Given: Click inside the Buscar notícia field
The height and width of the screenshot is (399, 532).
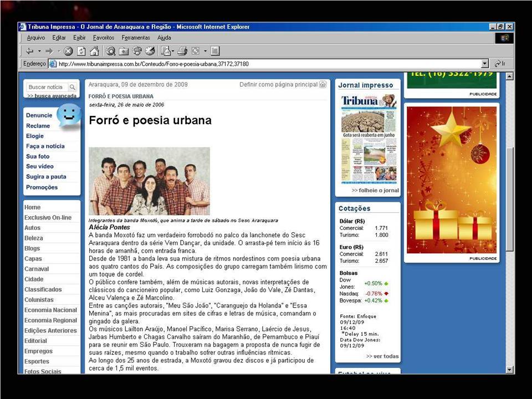Looking at the screenshot, I should pyautogui.click(x=48, y=87).
